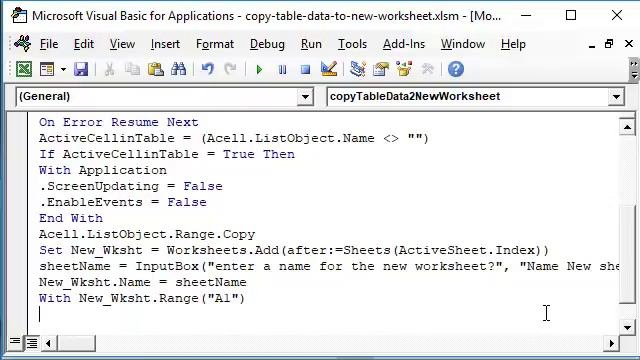Screen dimensions: 640x360
Task: Click the Break pause icon
Action: click(x=282, y=69)
